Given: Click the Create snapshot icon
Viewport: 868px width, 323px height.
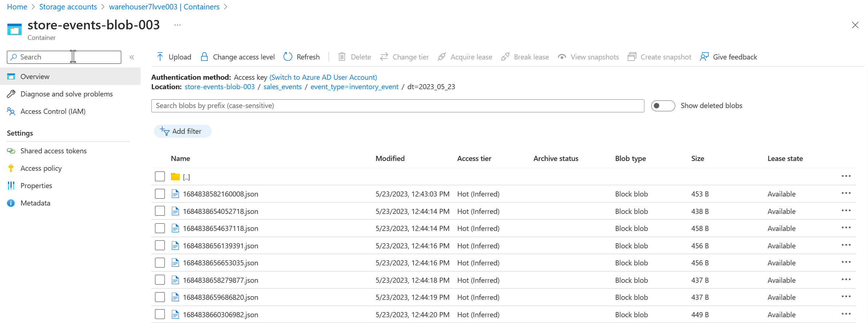Looking at the screenshot, I should pos(632,57).
